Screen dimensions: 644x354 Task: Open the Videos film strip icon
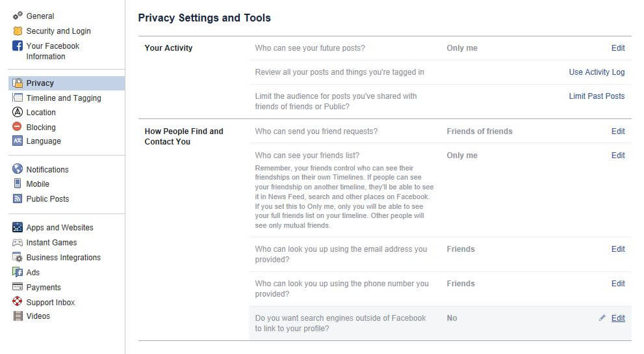point(18,316)
